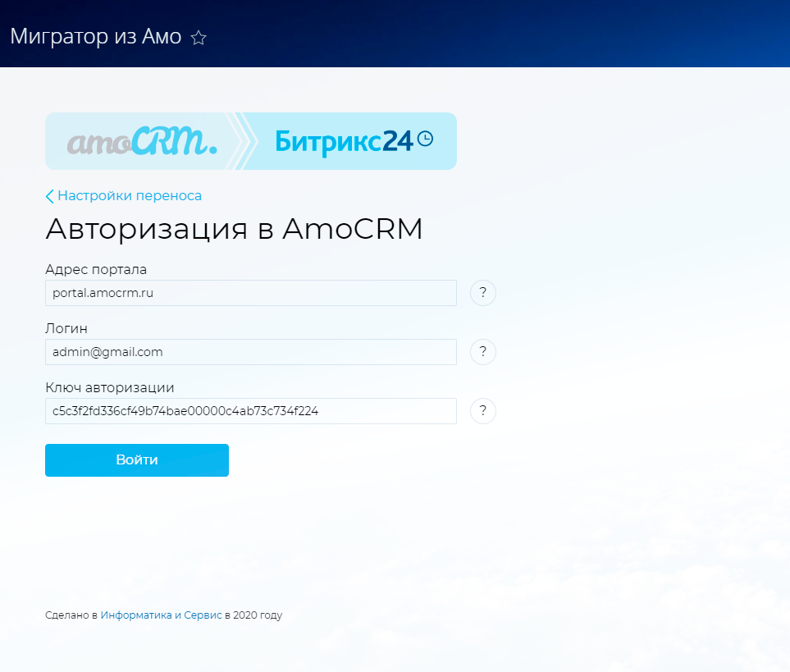Select the Ключ авторизации input field

click(x=251, y=411)
